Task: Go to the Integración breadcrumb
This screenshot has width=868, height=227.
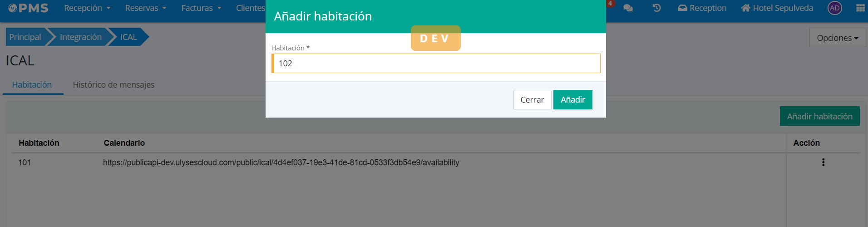Action: click(x=80, y=37)
